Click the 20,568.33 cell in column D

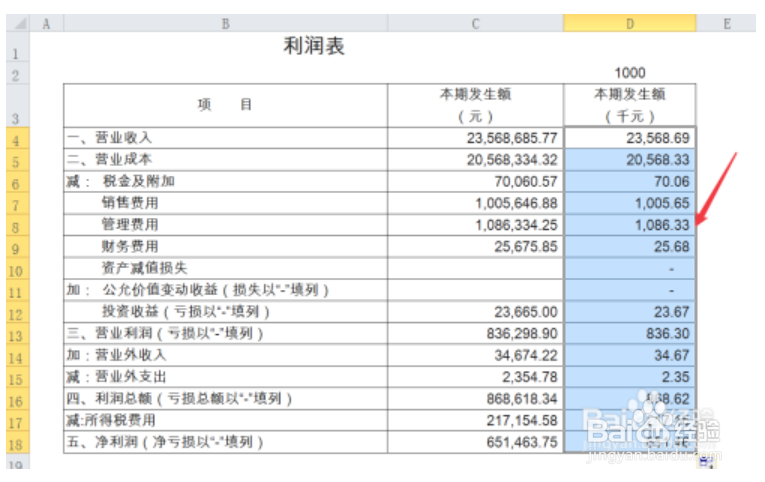coord(630,160)
